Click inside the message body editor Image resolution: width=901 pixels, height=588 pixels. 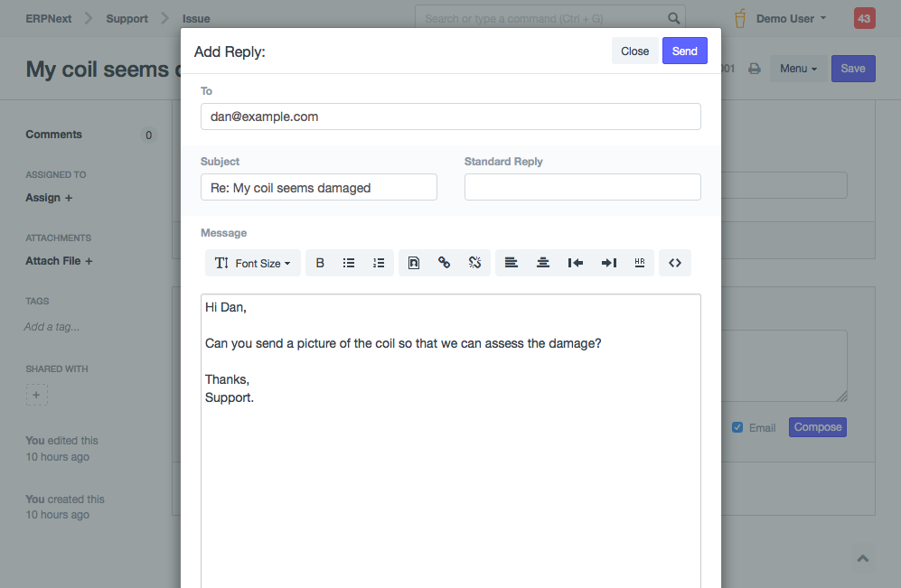450,470
